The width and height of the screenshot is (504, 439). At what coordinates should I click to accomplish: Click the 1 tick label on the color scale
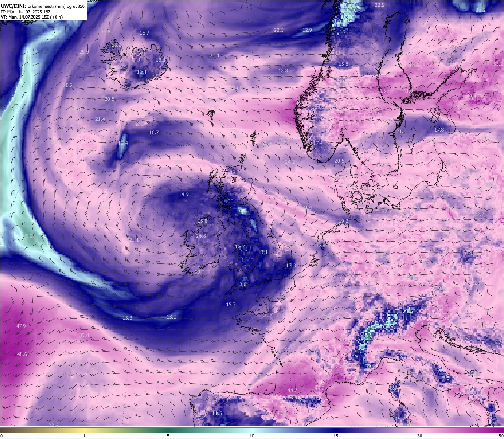[84, 436]
